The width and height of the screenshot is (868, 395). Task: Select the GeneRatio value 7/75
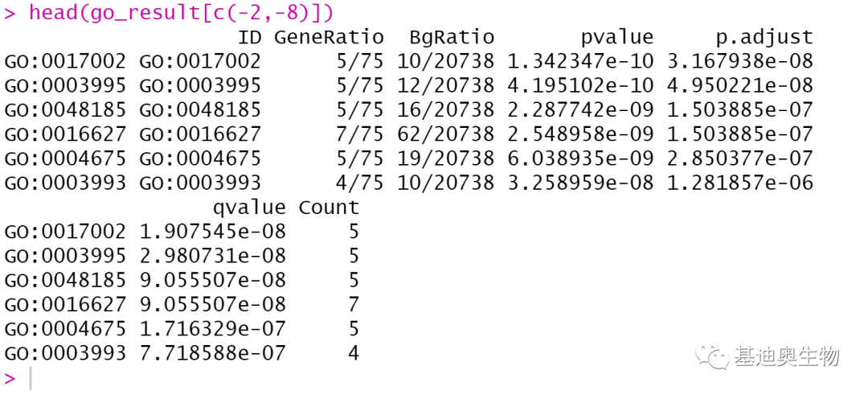click(359, 134)
